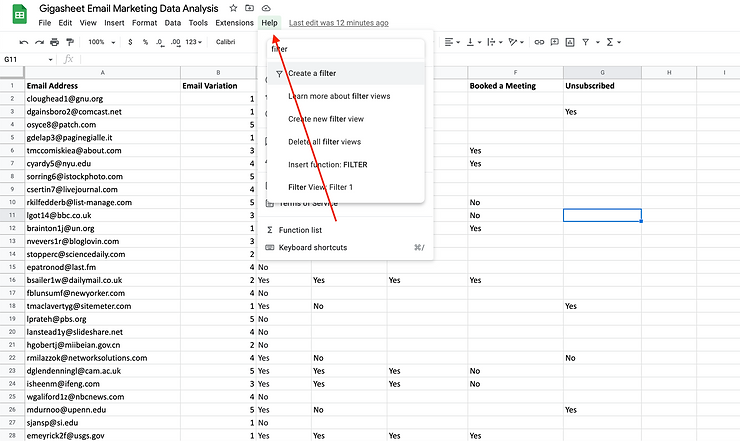Screen dimensions: 740x441
Task: Click the Insert chart icon
Action: (572, 42)
